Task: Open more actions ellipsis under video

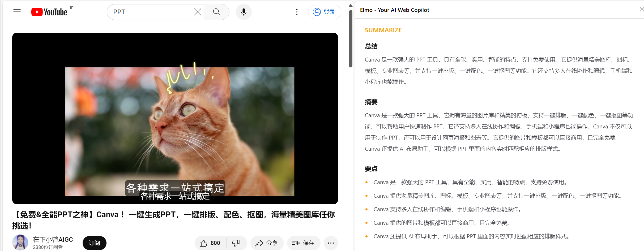Action: tap(331, 243)
